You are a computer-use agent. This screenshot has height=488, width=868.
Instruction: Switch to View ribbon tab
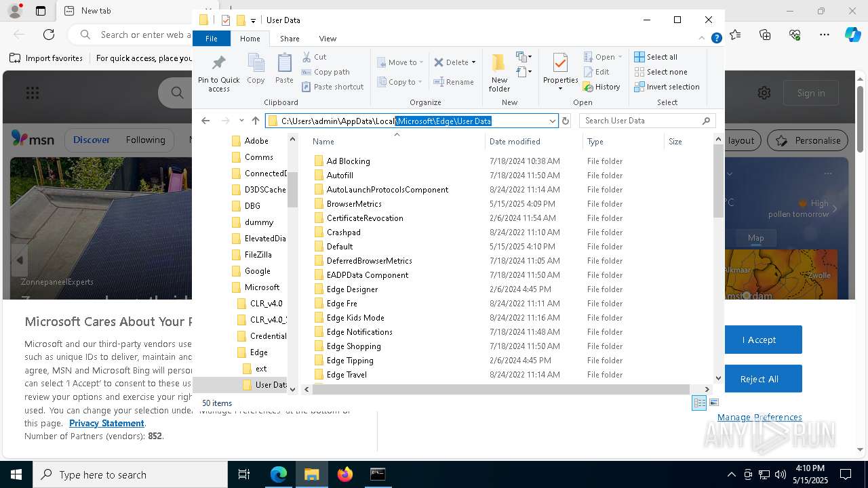tap(328, 39)
